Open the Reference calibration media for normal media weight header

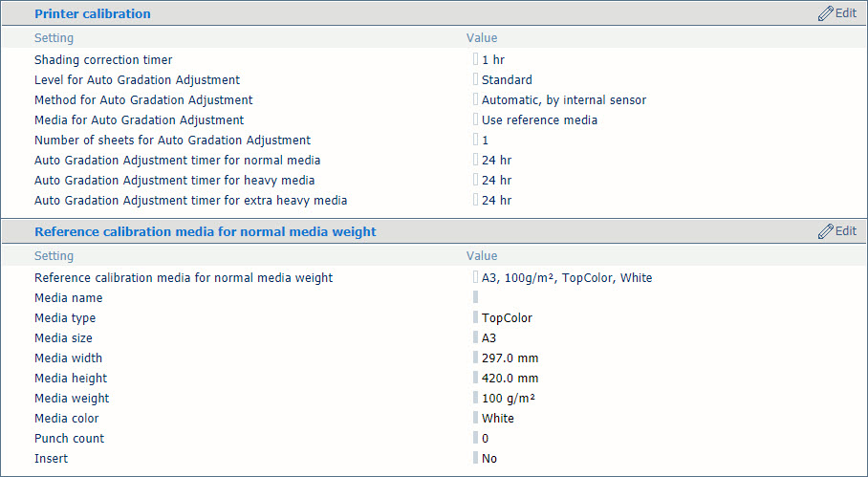(206, 231)
